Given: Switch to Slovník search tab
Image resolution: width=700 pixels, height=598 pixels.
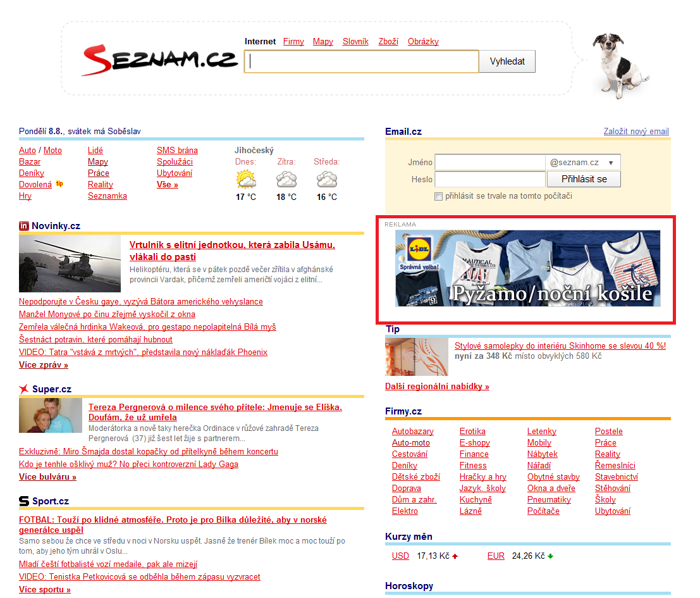Looking at the screenshot, I should point(355,42).
